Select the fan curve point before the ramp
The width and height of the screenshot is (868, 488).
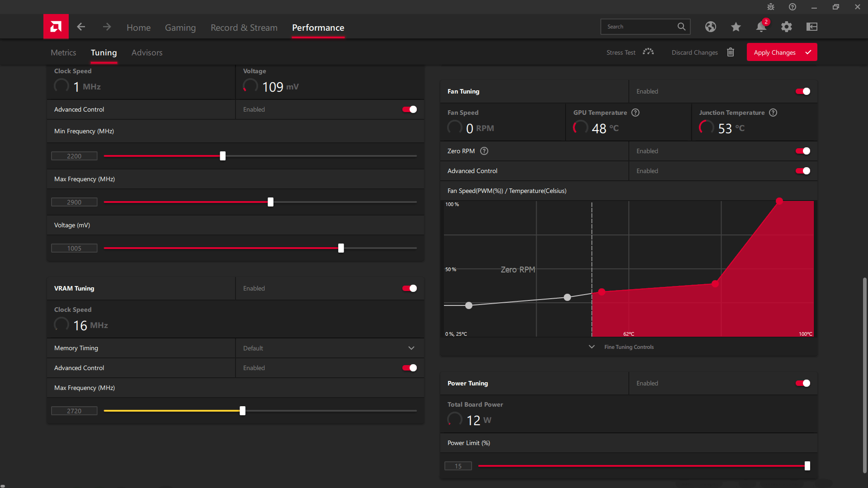click(x=715, y=284)
